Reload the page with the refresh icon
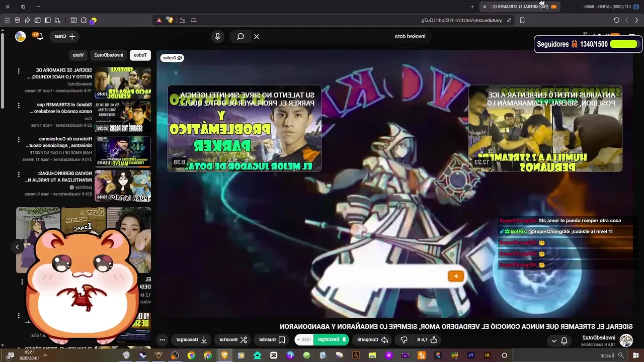Viewport: 644px width, 362px height. pos(616,20)
